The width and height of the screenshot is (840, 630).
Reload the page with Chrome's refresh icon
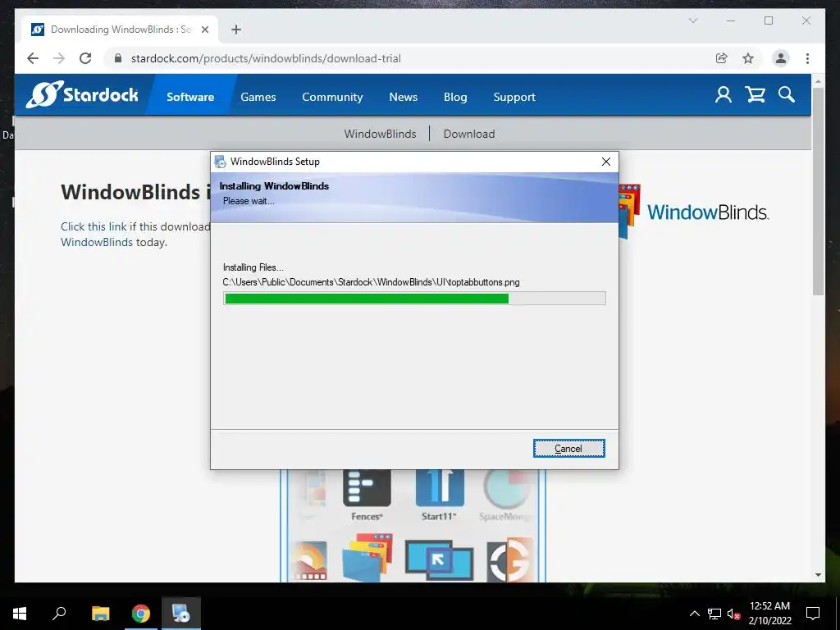coord(85,58)
